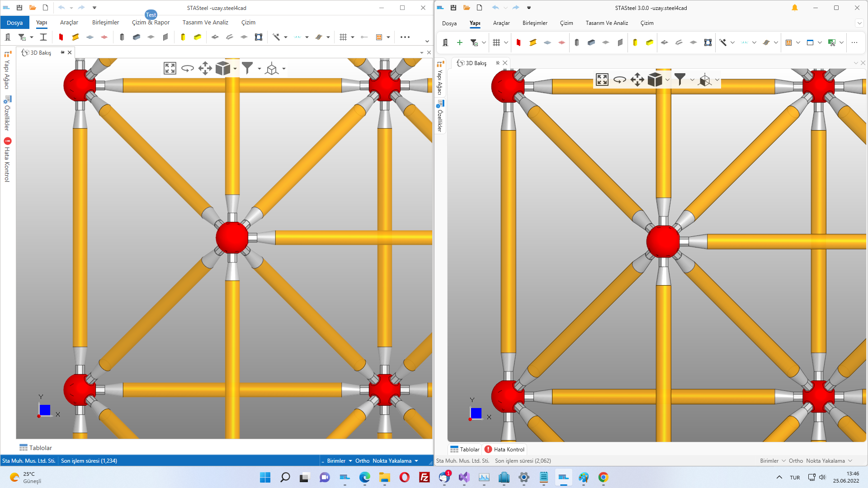Screen dimensions: 868x488
Task: Expand the filter funnel dropdown in left view
Action: point(259,69)
